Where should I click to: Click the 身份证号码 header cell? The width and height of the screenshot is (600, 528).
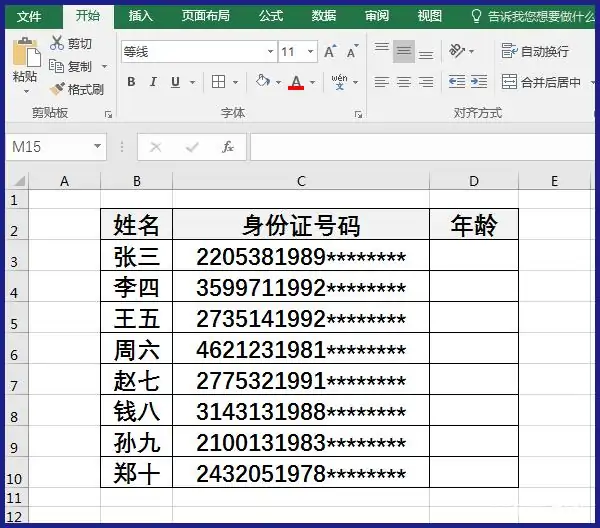(301, 225)
